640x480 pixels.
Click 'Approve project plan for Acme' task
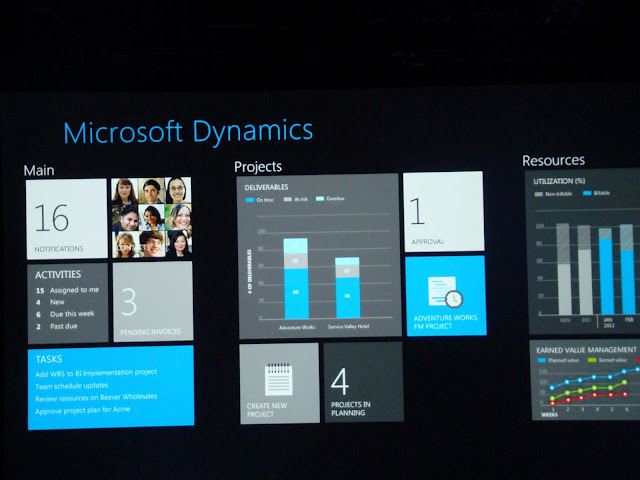tap(82, 410)
